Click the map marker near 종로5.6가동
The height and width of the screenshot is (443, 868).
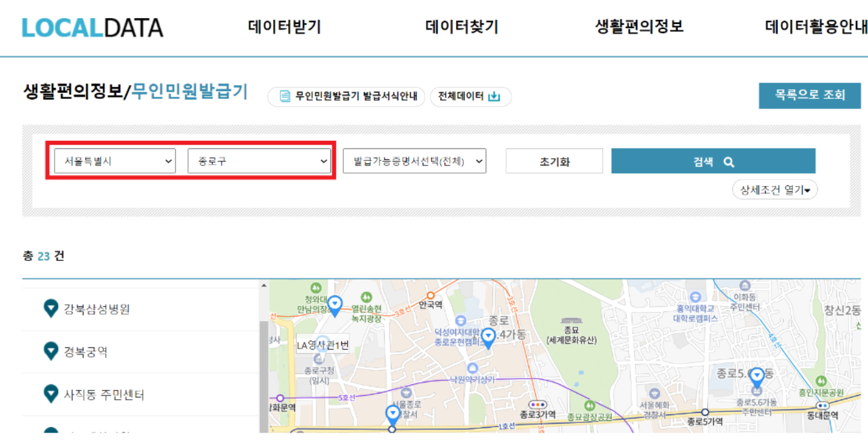click(756, 374)
